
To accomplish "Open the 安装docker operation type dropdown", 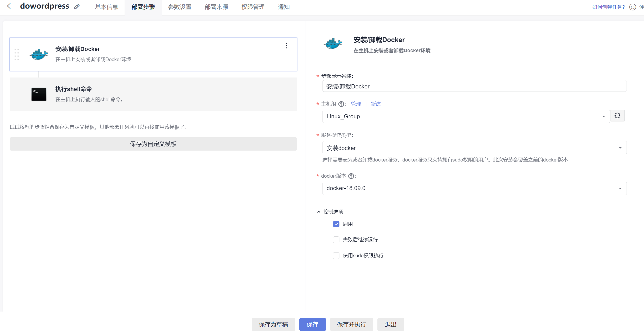I will tap(474, 148).
